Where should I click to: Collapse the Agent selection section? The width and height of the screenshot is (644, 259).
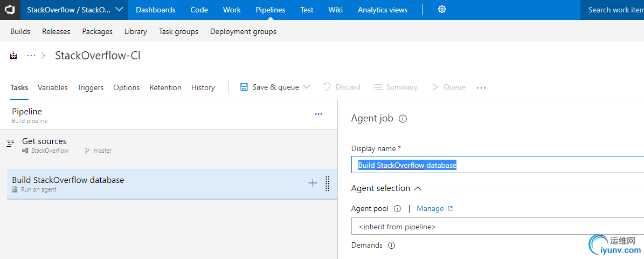point(418,188)
